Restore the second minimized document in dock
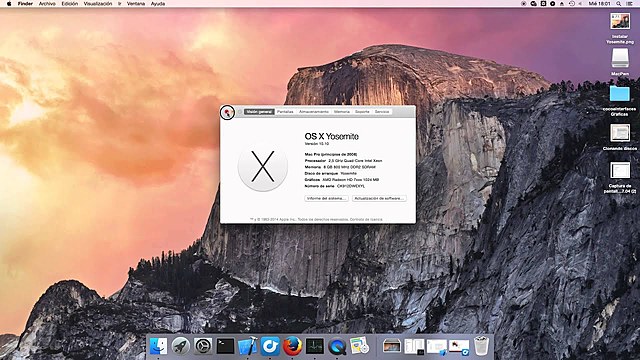The height and width of the screenshot is (360, 640). click(414, 347)
